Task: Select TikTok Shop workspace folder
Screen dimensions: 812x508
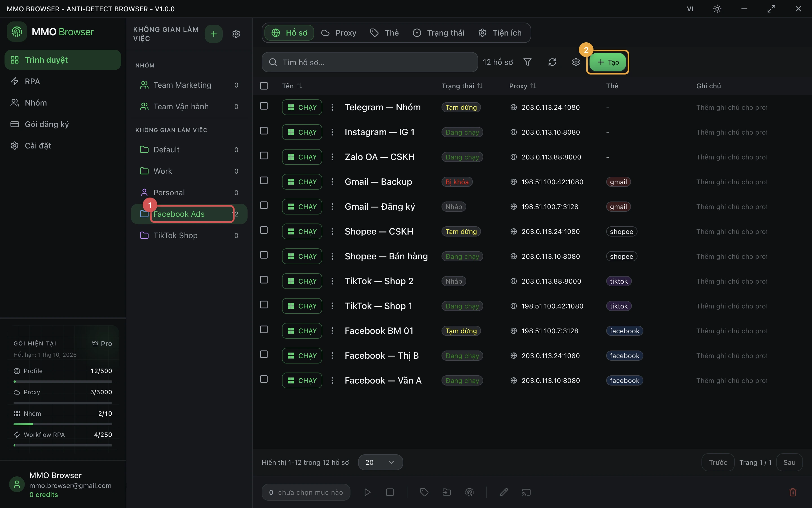Action: point(189,235)
